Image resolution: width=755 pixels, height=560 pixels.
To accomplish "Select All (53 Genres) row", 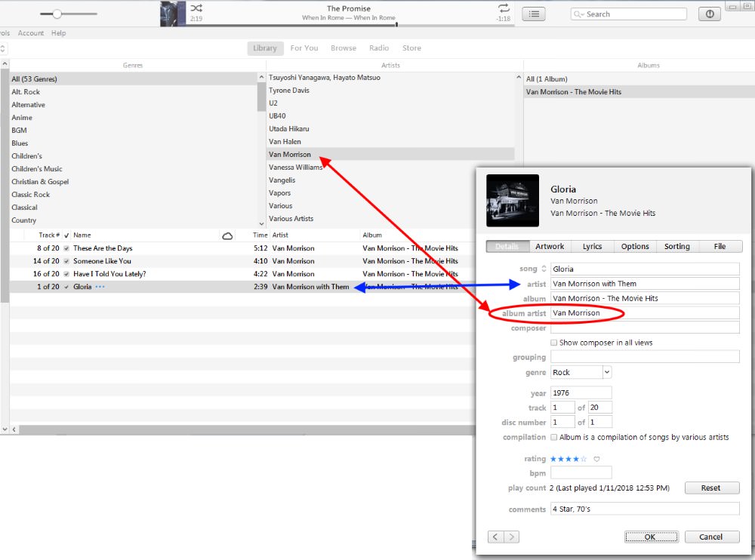I will (134, 79).
